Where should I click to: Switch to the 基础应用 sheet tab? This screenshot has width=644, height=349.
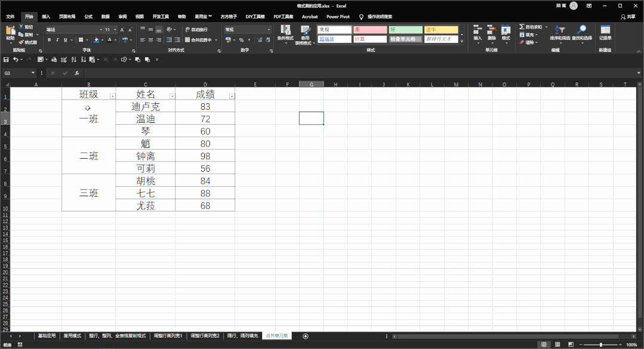coord(47,336)
